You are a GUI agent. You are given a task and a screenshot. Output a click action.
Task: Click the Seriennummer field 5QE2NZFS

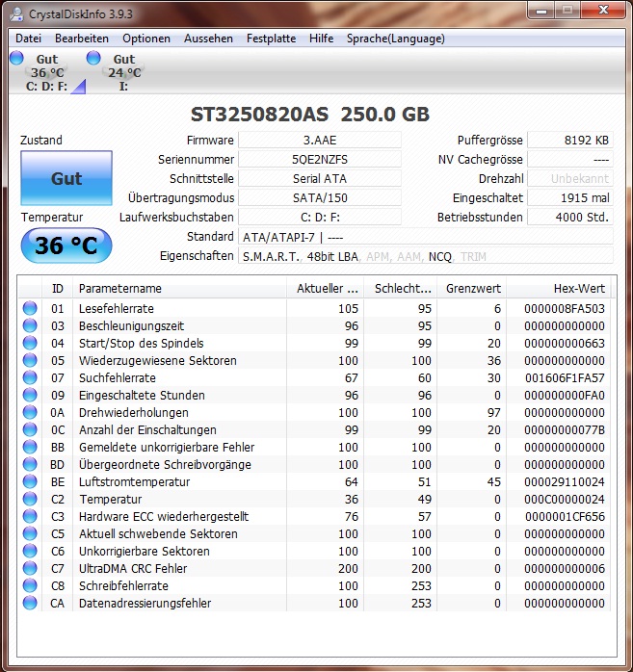320,160
